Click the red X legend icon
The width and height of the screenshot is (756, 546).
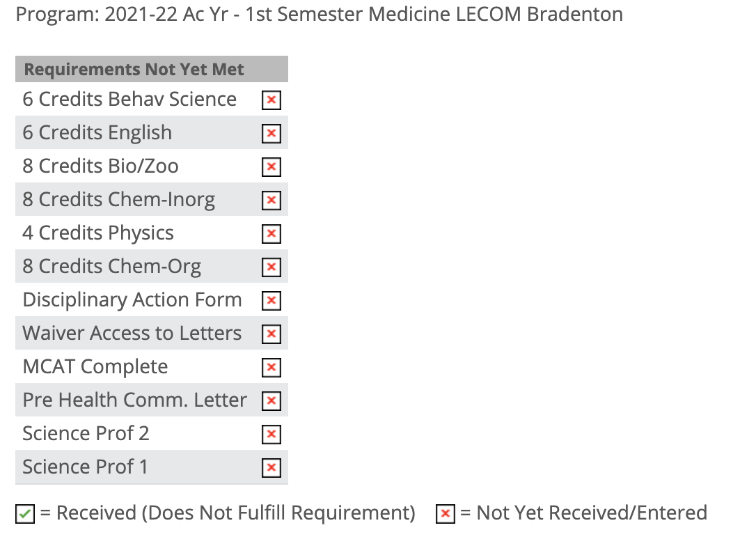point(446,514)
